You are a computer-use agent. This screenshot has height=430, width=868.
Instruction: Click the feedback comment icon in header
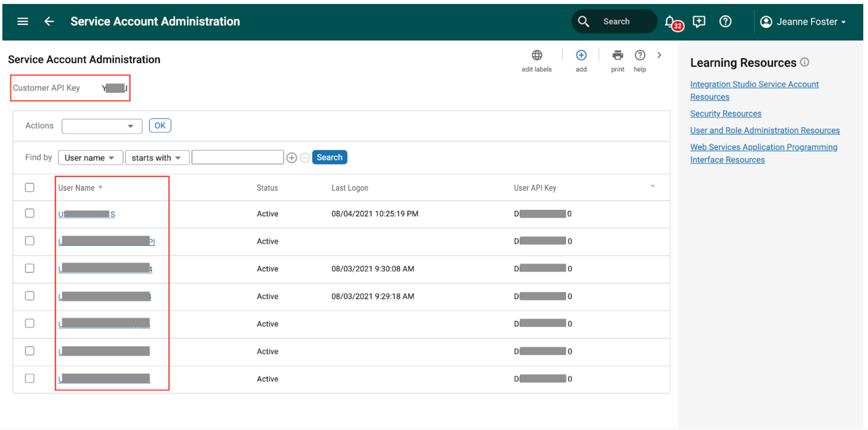[x=699, y=21]
